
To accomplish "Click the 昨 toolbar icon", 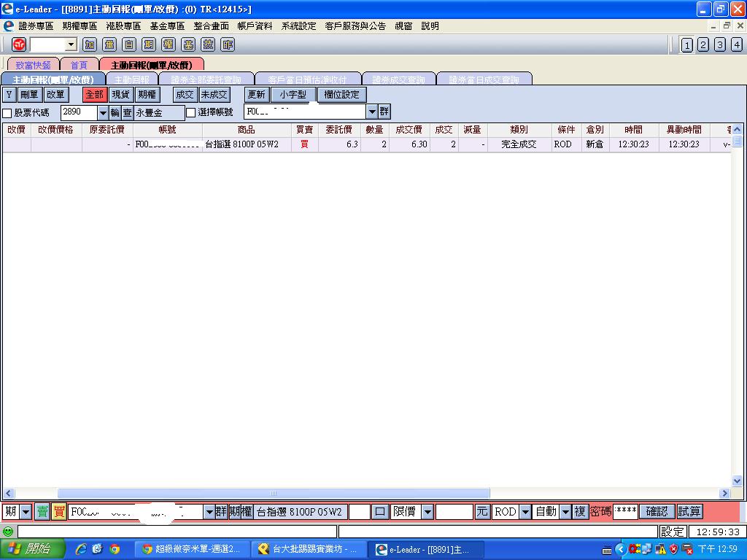I will 228,44.
